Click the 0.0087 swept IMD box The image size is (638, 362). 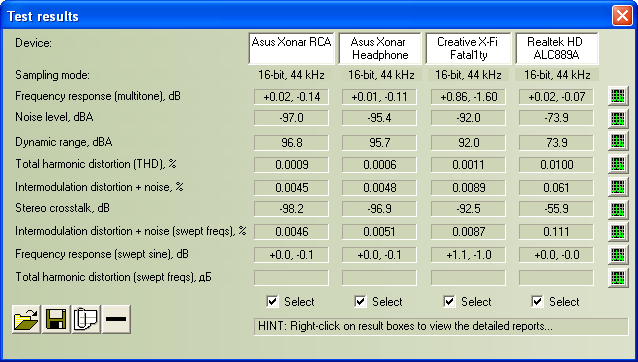pos(468,232)
